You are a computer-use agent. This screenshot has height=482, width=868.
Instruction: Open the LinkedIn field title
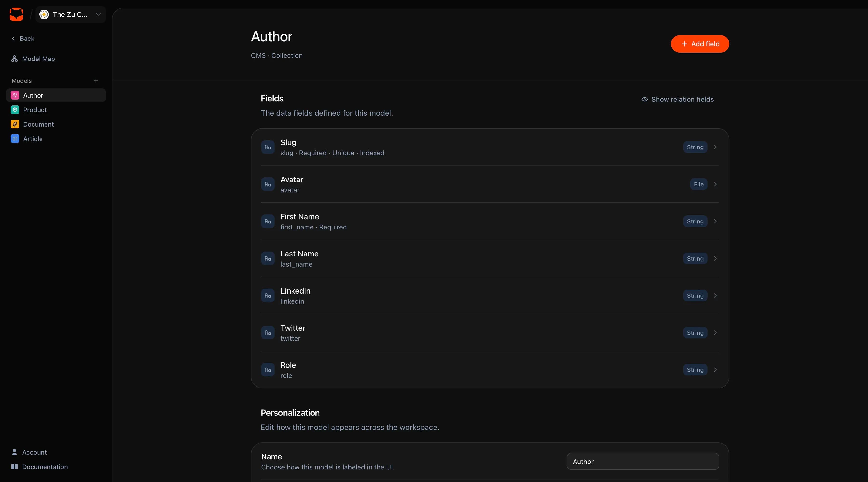[296, 291]
